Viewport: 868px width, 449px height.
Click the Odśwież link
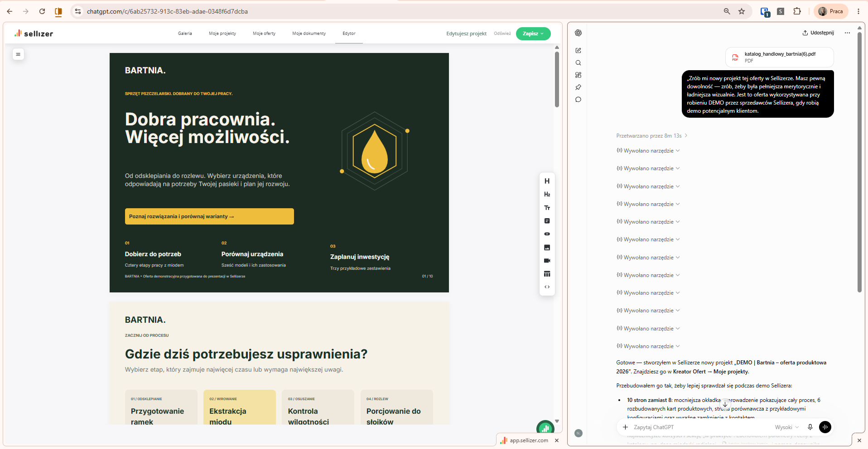click(x=502, y=33)
